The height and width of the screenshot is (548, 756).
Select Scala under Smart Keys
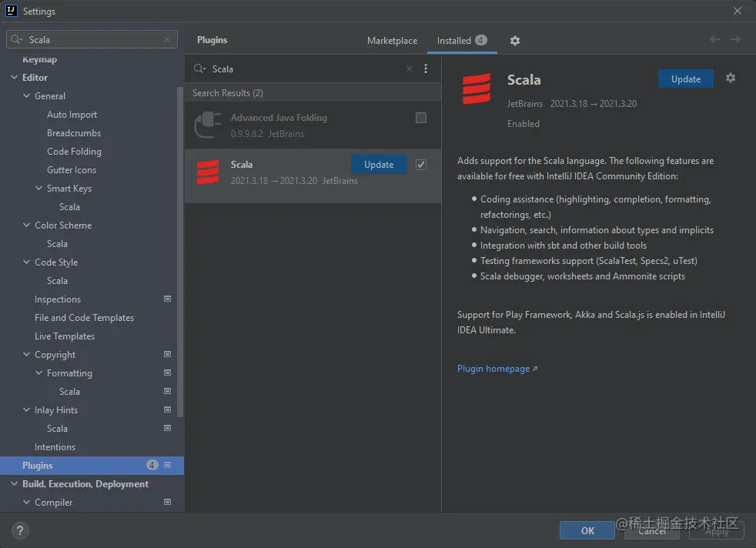coord(69,207)
